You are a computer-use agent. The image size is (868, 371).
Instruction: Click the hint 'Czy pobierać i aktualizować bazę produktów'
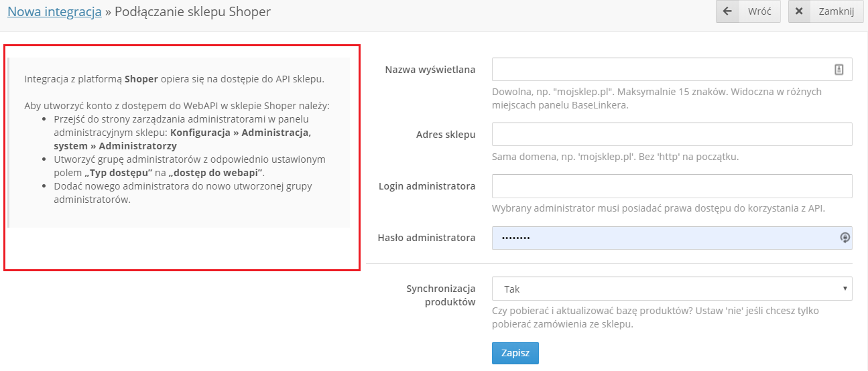click(655, 318)
